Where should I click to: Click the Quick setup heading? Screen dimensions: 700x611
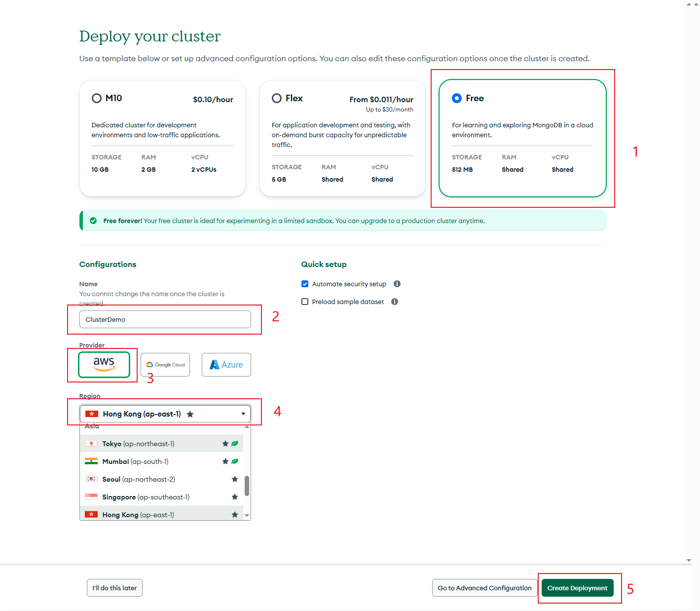(324, 265)
